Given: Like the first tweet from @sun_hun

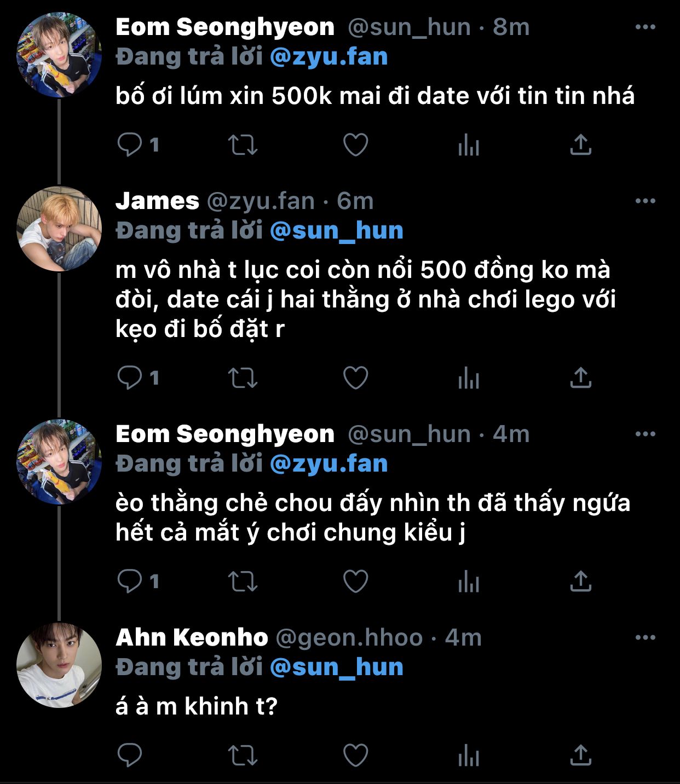Looking at the screenshot, I should (355, 145).
